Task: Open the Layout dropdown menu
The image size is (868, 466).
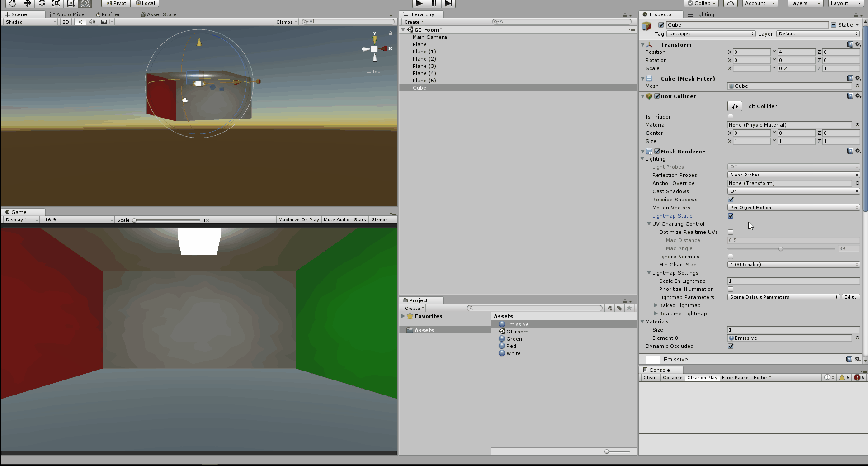Action: tap(846, 3)
